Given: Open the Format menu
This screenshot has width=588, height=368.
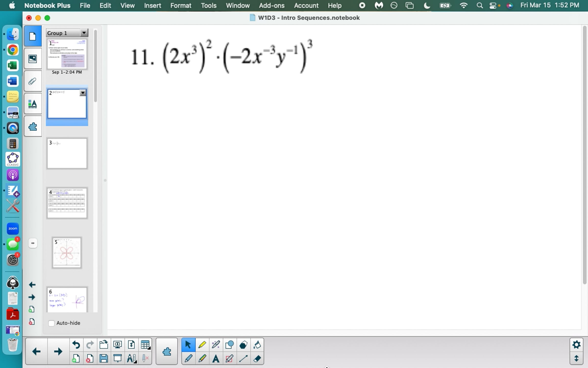Looking at the screenshot, I should 181,5.
